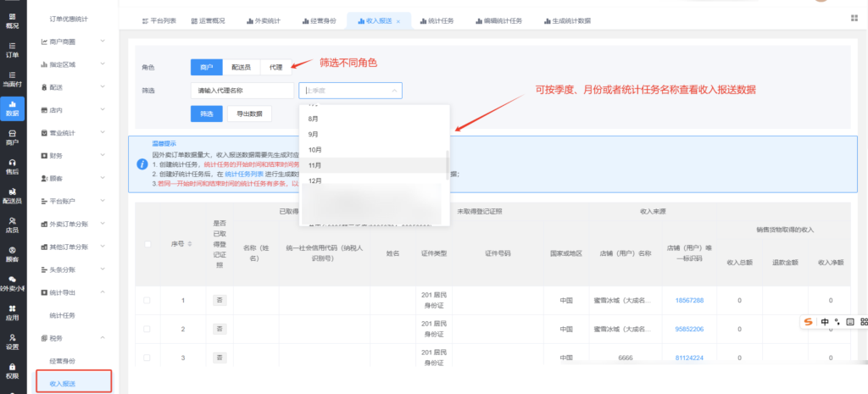This screenshot has width=868, height=394.
Task: Open 售后 headset icon in the sidebar
Action: tap(12, 165)
